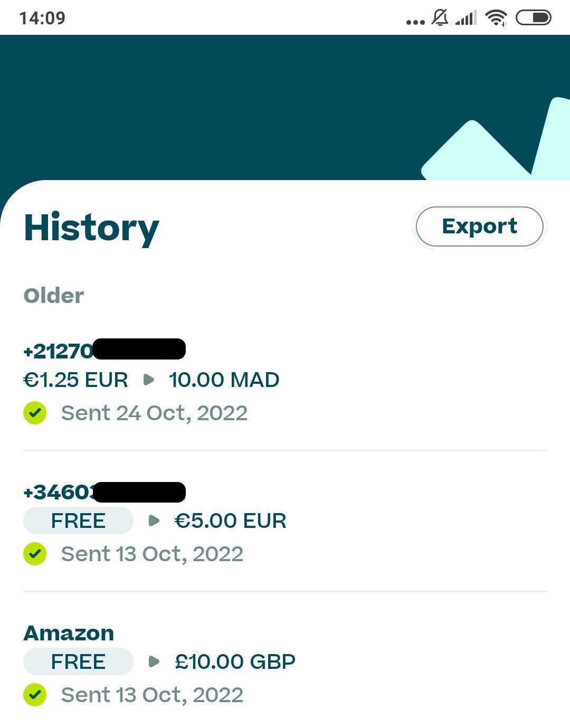This screenshot has width=570, height=728.
Task: Tap FREE badge on the Amazon transfer
Action: coord(78,662)
